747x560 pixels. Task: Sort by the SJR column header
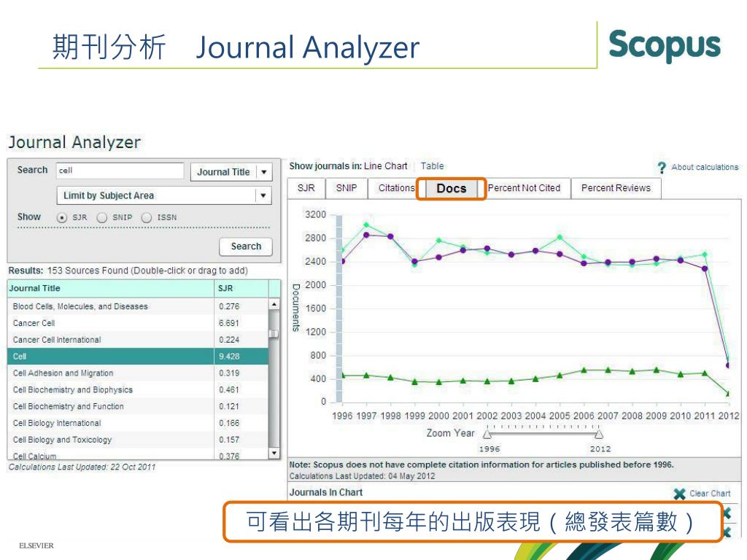pos(241,289)
